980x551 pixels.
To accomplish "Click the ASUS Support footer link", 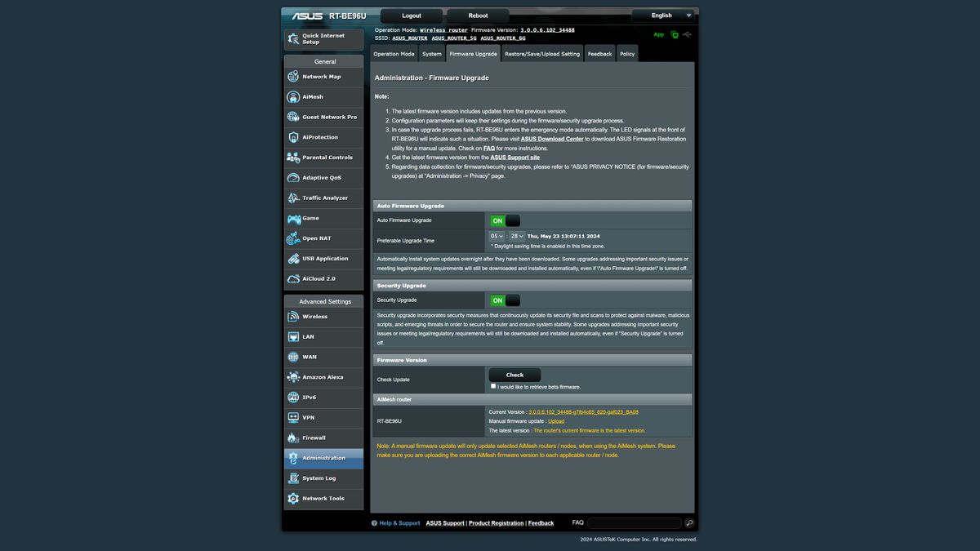I will [x=445, y=523].
